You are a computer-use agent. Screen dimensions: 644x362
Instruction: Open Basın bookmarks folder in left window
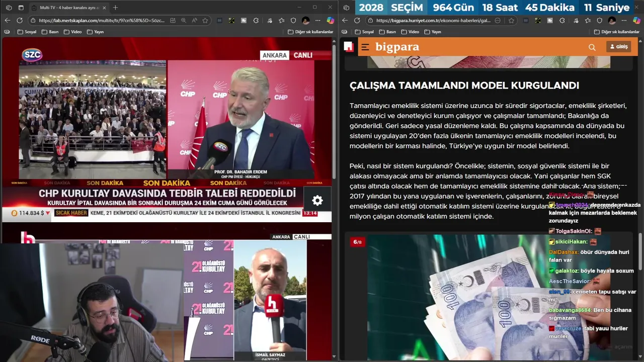(x=50, y=32)
